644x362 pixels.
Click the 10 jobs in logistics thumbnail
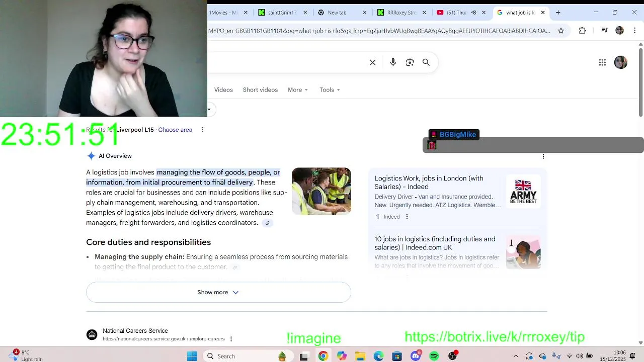point(523,252)
